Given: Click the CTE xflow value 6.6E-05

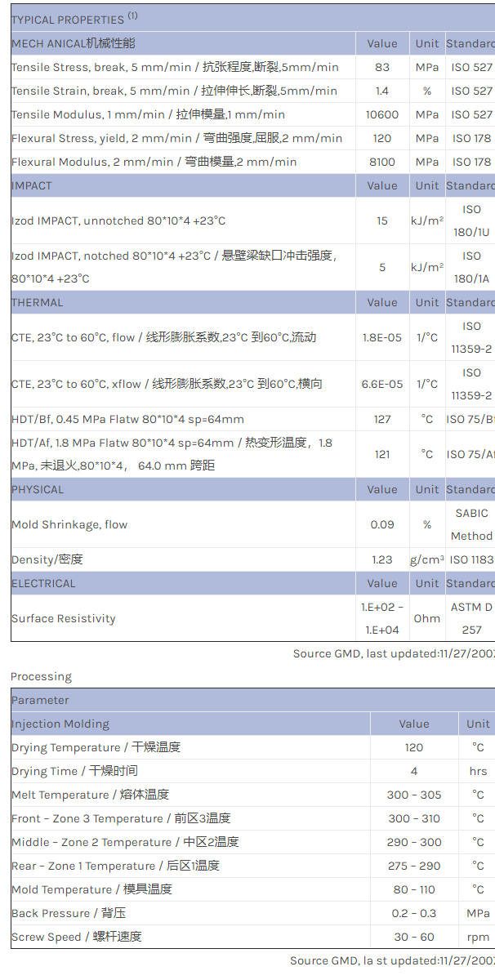Looking at the screenshot, I should pos(382,384).
